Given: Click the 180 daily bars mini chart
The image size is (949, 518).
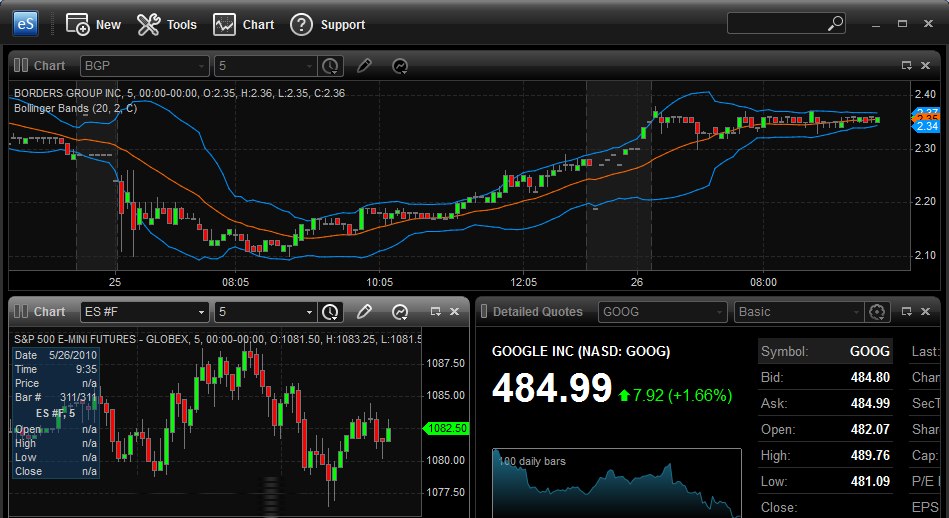Looking at the screenshot, I should [616, 484].
